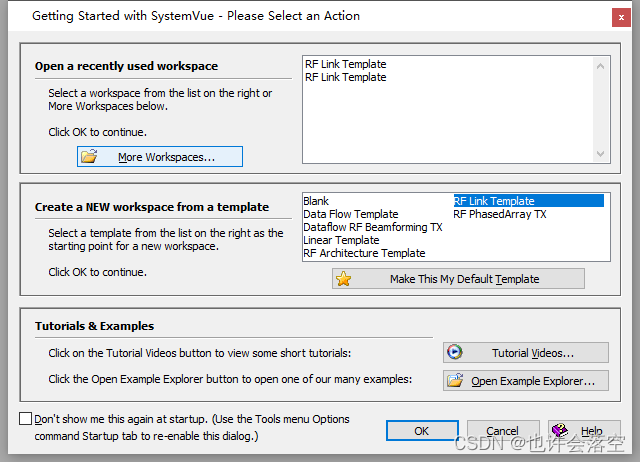
Task: Click the Open Example Explorer folder icon
Action: (455, 380)
